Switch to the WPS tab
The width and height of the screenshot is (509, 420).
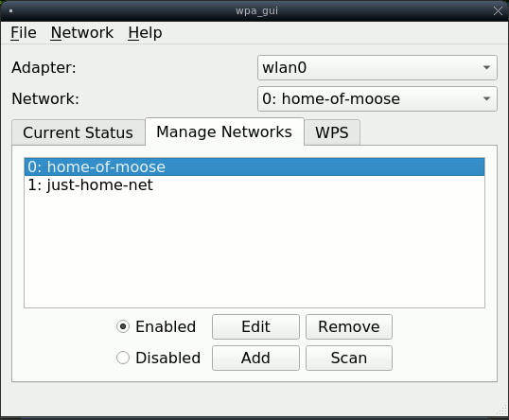pyautogui.click(x=332, y=132)
